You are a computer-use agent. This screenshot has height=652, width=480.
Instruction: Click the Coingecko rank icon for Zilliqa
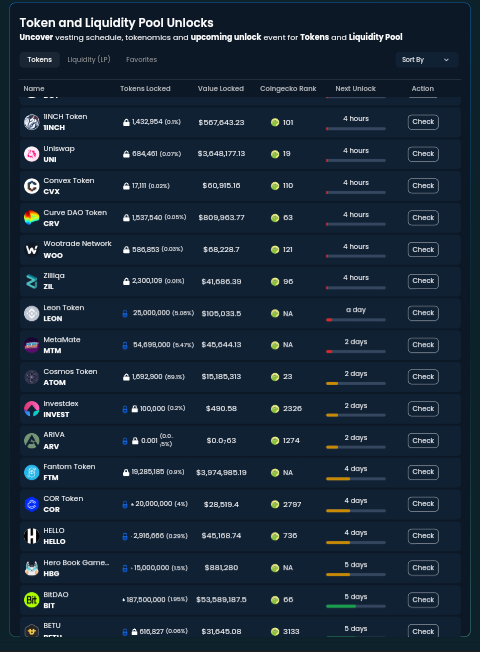(x=275, y=282)
